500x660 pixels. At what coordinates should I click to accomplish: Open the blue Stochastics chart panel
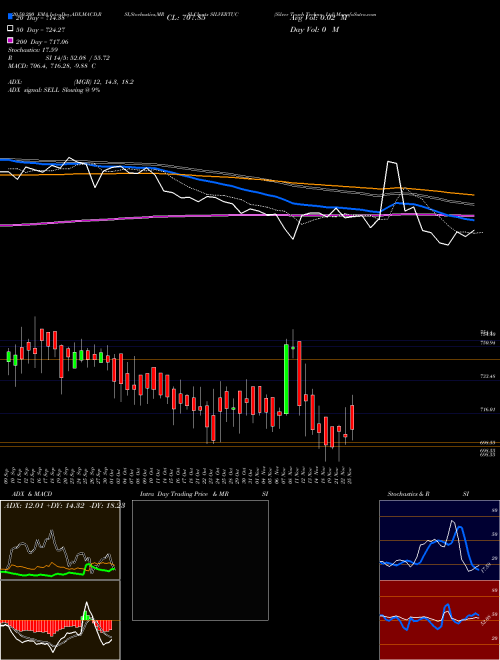pos(439,540)
